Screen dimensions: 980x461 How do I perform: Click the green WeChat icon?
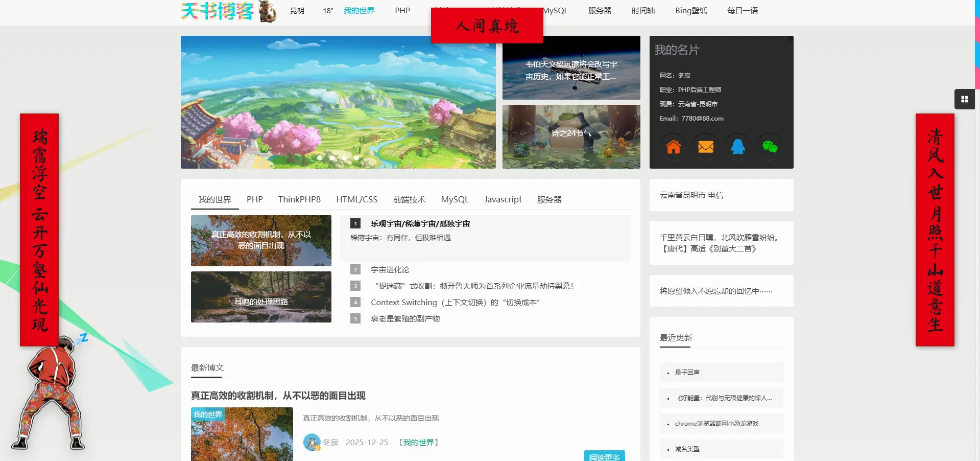tap(770, 147)
